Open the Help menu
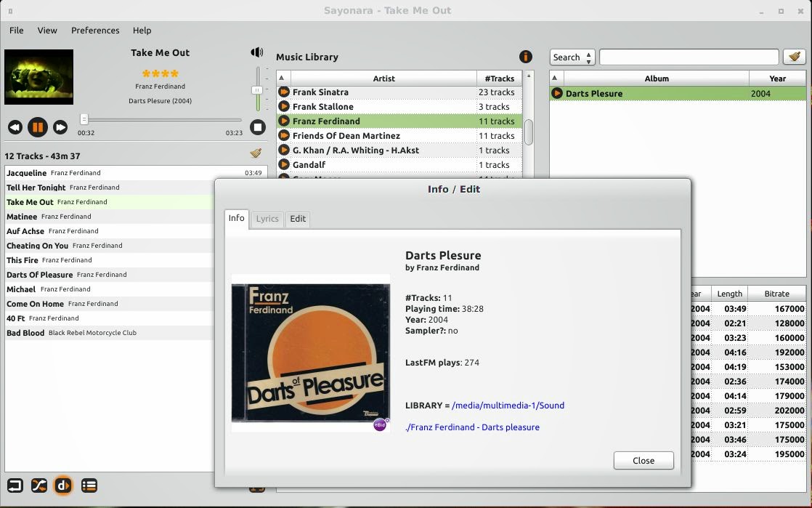 142,30
